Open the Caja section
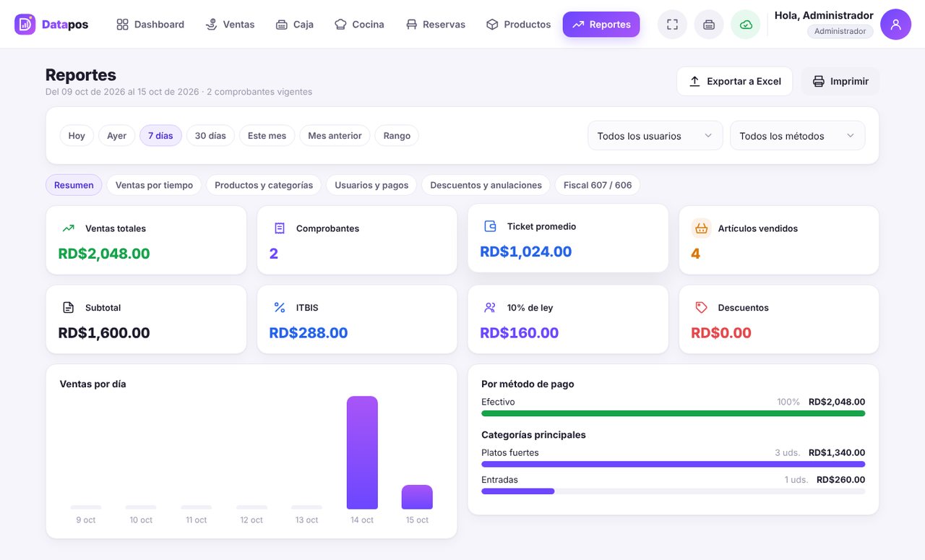925x560 pixels. pos(295,25)
